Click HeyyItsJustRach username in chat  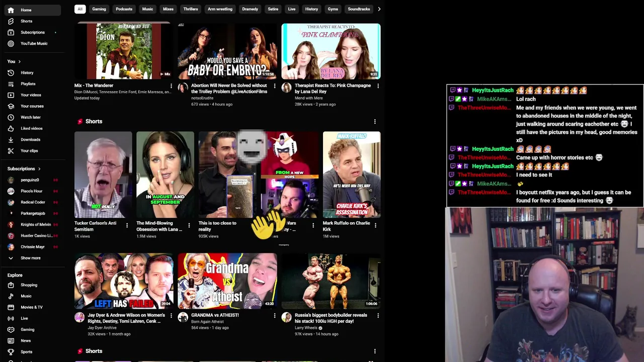pos(493,90)
